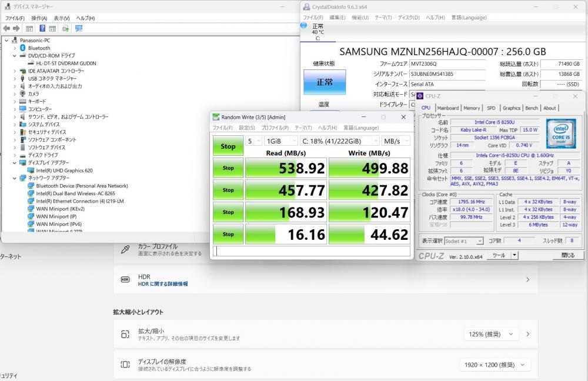Select Intel(R) Ethernet Connection (4) I219-LM

80,201
